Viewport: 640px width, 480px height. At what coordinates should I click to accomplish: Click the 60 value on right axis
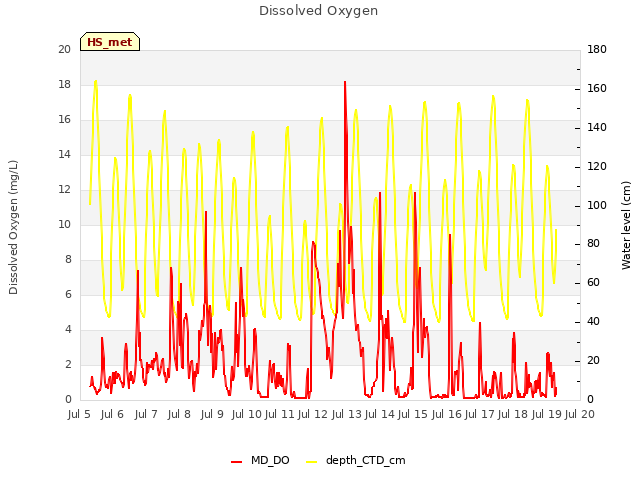pyautogui.click(x=593, y=283)
